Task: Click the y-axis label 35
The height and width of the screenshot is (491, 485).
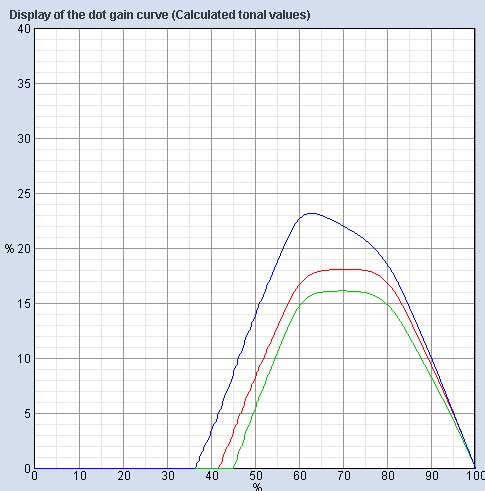Action: (24, 84)
